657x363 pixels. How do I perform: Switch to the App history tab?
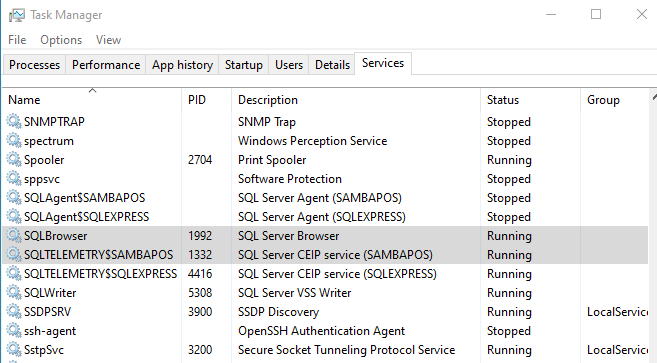[182, 65]
